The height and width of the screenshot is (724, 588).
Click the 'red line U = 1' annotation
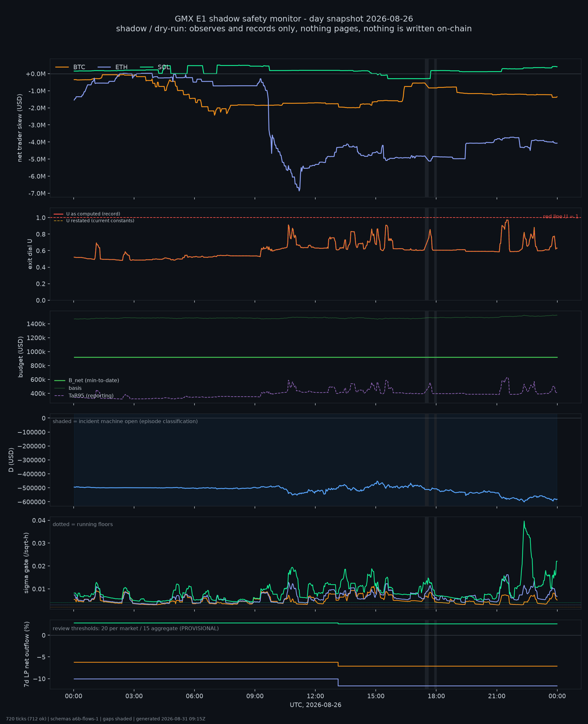pos(561,217)
